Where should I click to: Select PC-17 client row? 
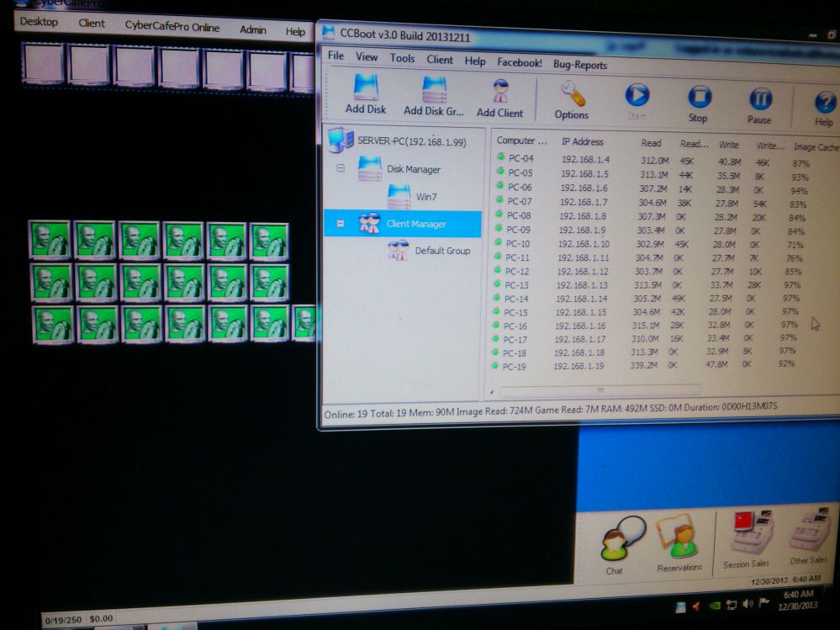click(x=646, y=339)
